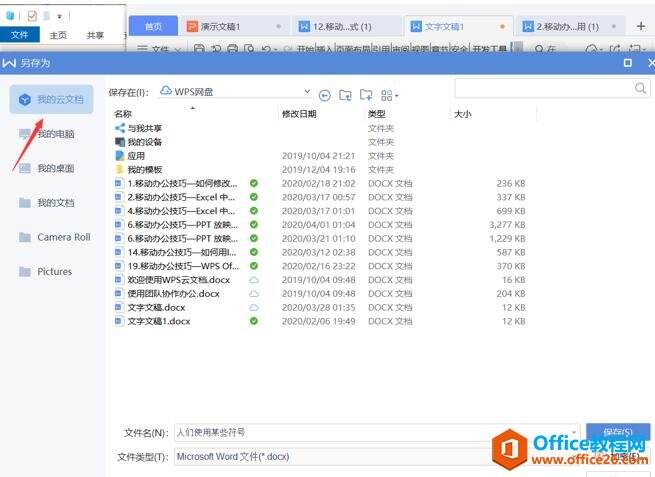Click cloud status icon of 文字文稿.docx

254,307
